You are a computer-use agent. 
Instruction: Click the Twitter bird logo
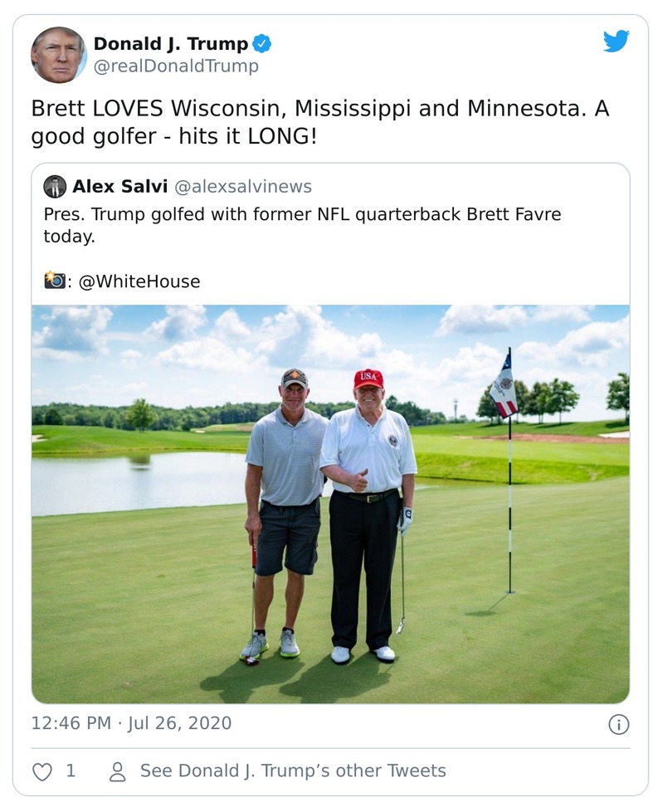coord(616,42)
